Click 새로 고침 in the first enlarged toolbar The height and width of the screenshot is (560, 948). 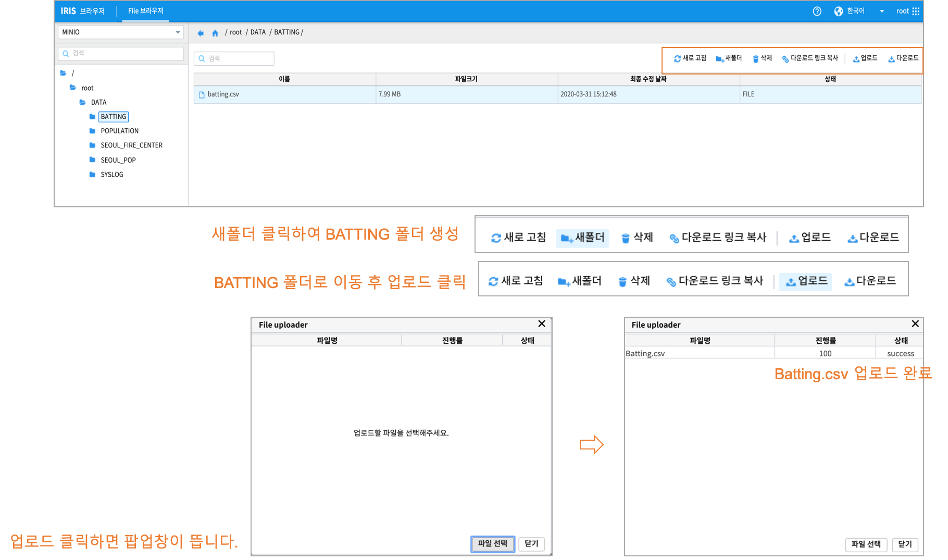coord(518,238)
